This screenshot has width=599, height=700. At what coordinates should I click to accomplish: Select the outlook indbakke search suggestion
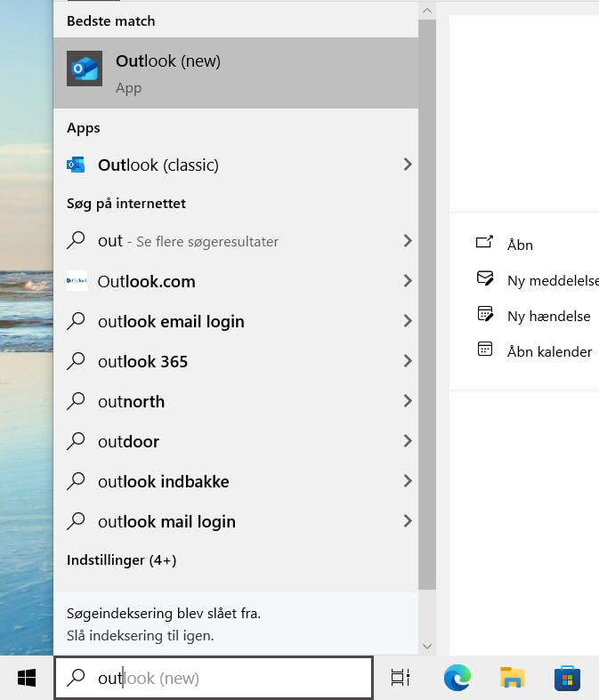pyautogui.click(x=236, y=481)
